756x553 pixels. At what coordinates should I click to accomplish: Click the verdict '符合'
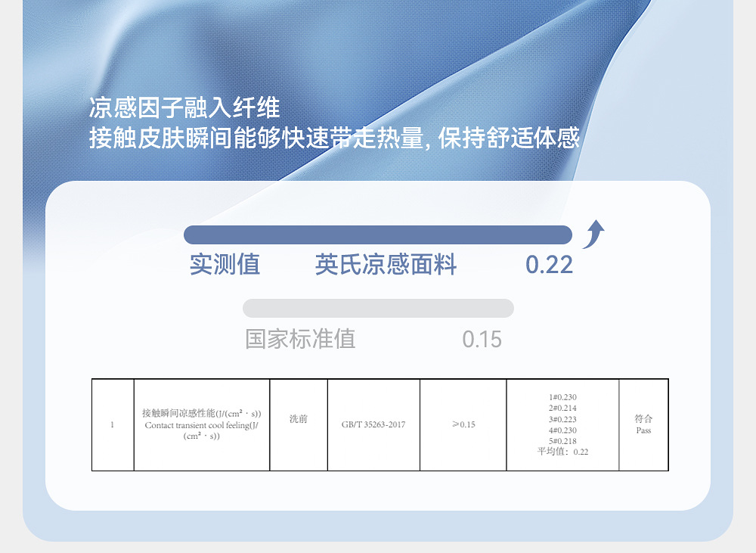coord(643,418)
